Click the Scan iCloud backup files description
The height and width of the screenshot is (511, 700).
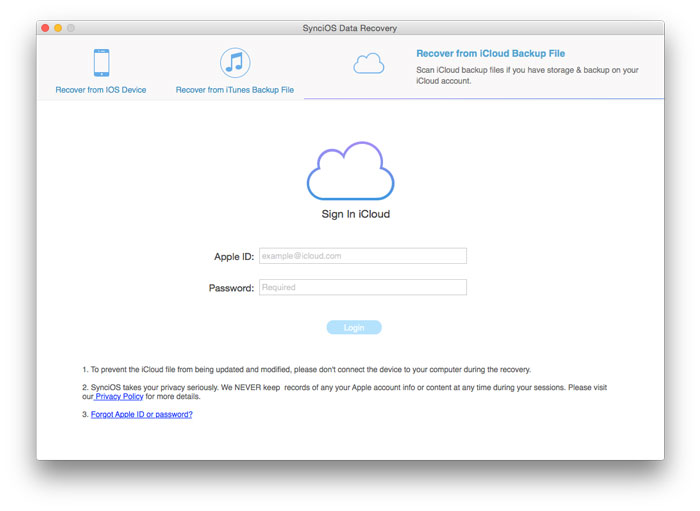click(527, 75)
